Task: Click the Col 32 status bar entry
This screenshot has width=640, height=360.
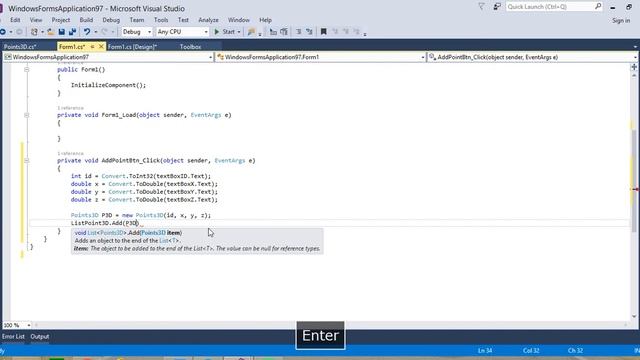Action: (531, 351)
